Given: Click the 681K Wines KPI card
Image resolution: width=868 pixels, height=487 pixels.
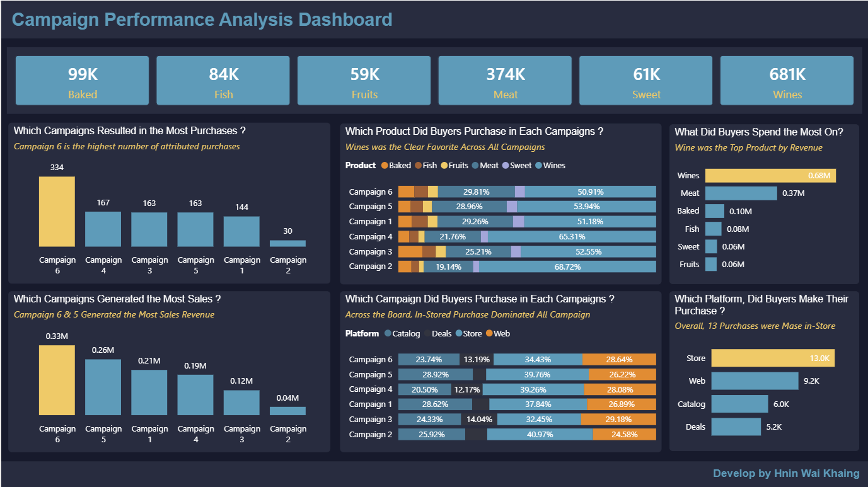Looking at the screenshot, I should 787,80.
